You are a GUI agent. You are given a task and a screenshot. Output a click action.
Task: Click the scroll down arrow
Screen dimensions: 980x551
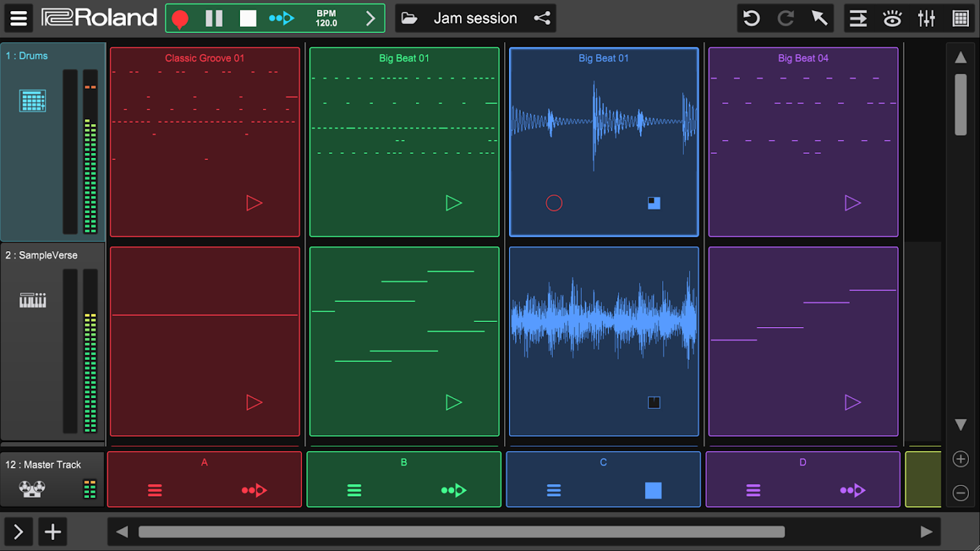[x=961, y=425]
